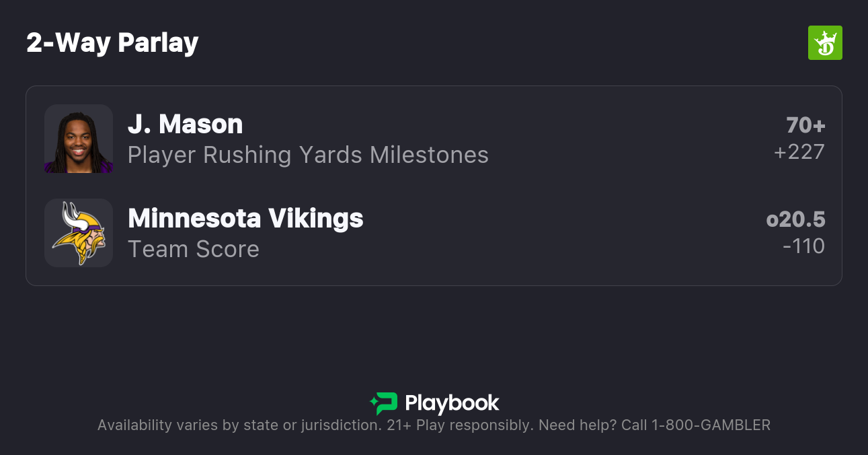Viewport: 868px width, 455px height.
Task: Select the o20.5 over line
Action: tap(795, 219)
